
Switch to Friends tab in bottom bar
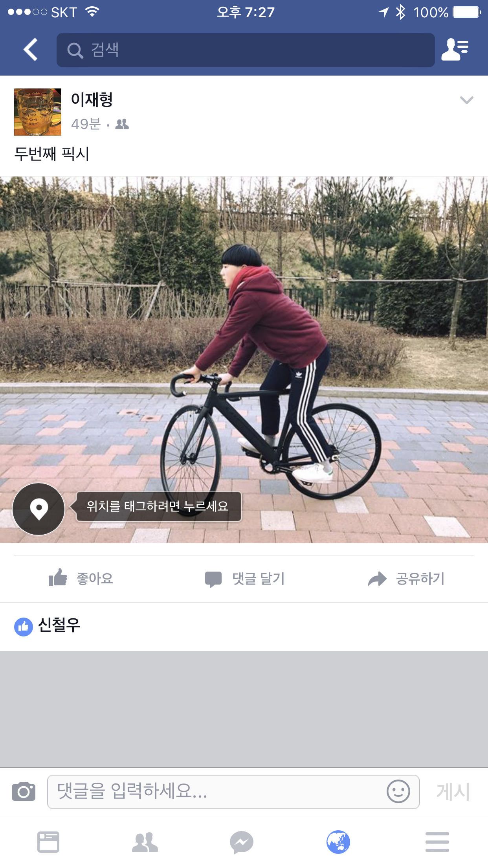coord(145,842)
